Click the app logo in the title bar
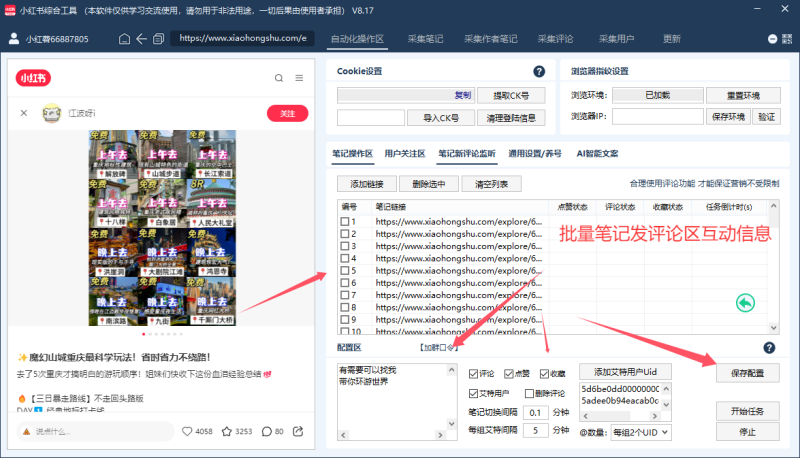This screenshot has width=800, height=458. tap(10, 10)
